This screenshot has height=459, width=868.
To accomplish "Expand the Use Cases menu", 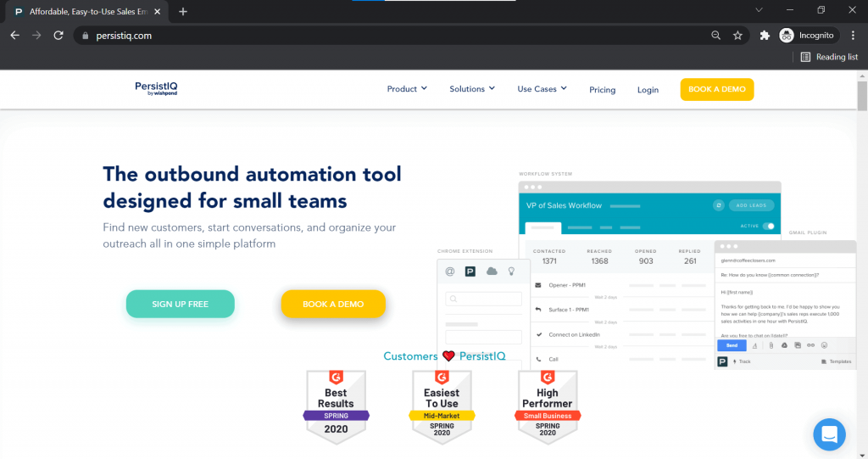I will tap(542, 89).
